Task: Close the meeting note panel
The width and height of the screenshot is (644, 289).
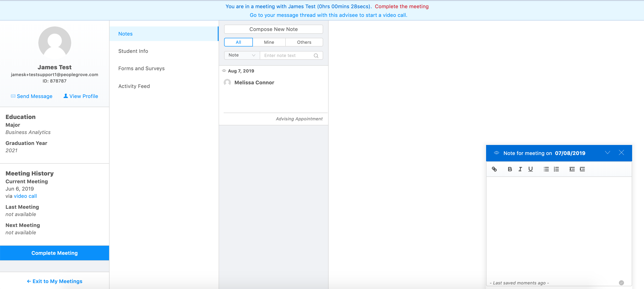Action: [x=621, y=153]
